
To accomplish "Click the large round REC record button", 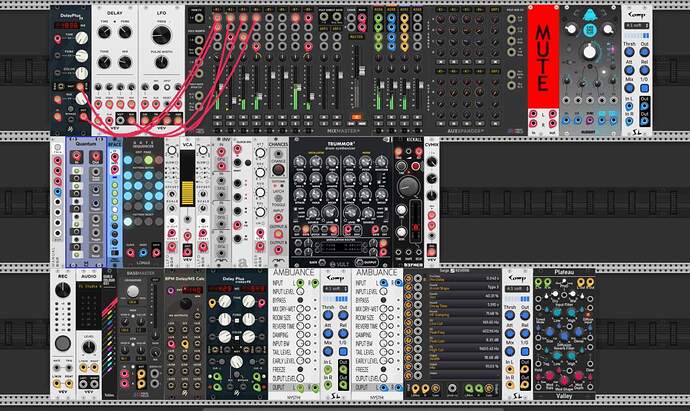I will pyautogui.click(x=63, y=343).
